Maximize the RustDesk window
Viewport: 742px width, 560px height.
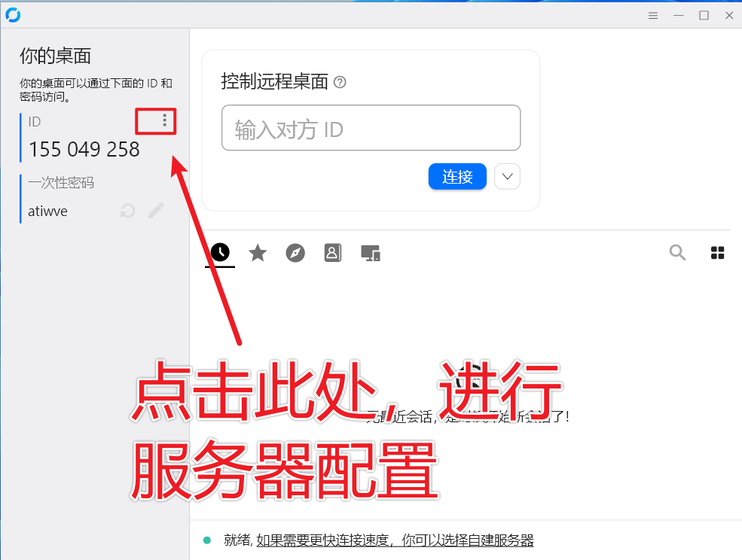coord(704,15)
